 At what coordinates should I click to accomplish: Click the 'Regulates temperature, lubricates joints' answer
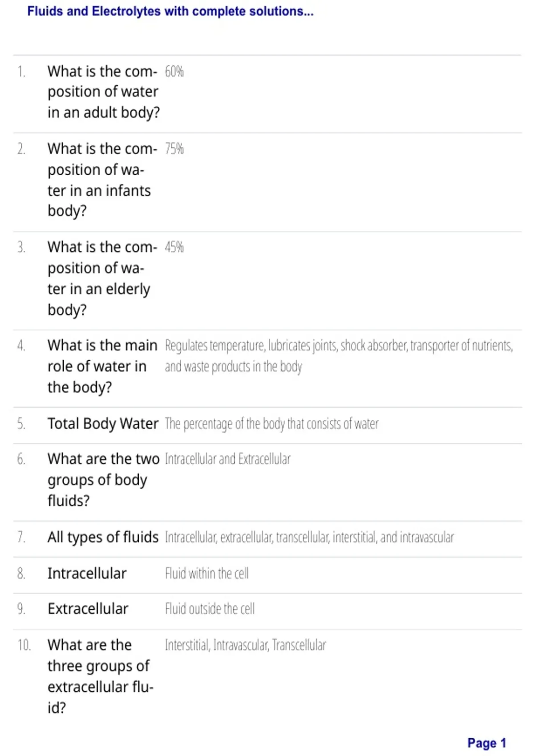click(339, 356)
